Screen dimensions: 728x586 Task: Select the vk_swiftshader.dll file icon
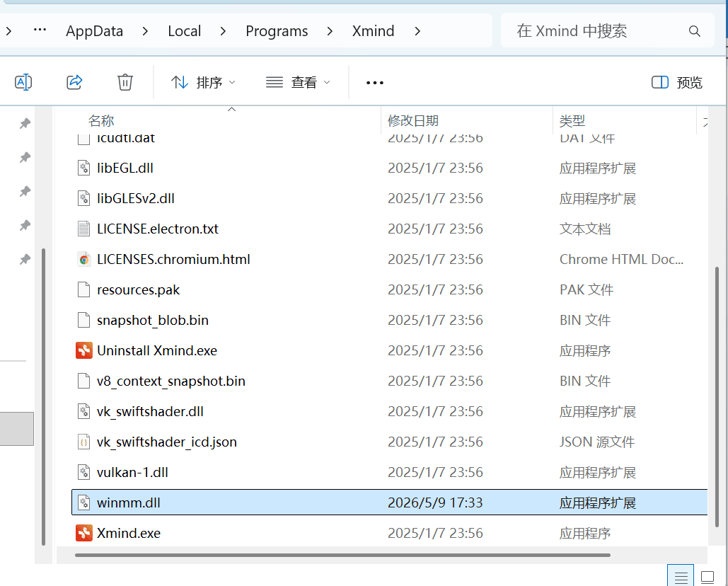(x=83, y=411)
